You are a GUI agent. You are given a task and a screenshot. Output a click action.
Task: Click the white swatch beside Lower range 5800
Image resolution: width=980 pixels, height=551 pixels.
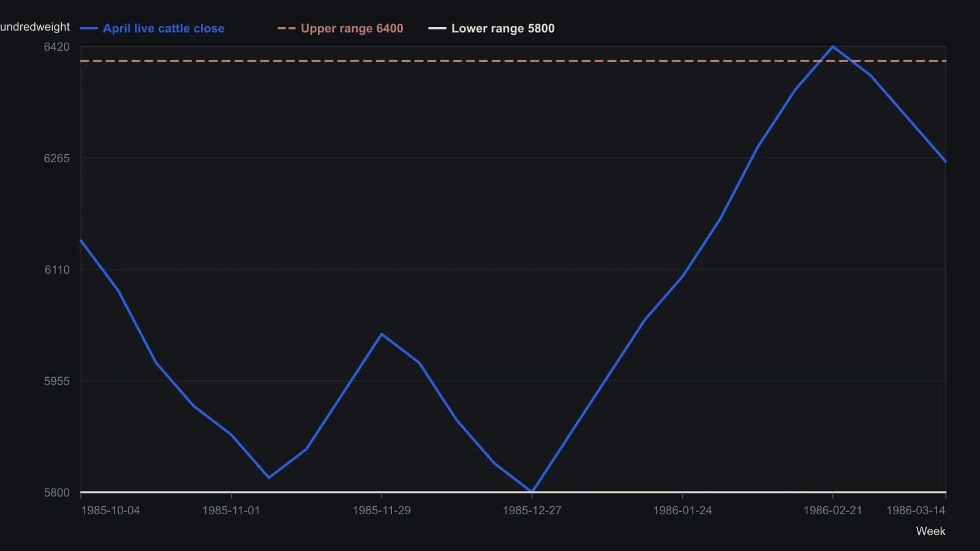[x=437, y=28]
